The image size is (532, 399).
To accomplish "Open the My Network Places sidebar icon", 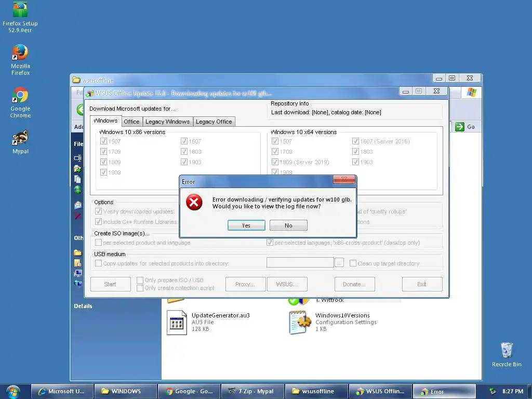I will (x=78, y=283).
